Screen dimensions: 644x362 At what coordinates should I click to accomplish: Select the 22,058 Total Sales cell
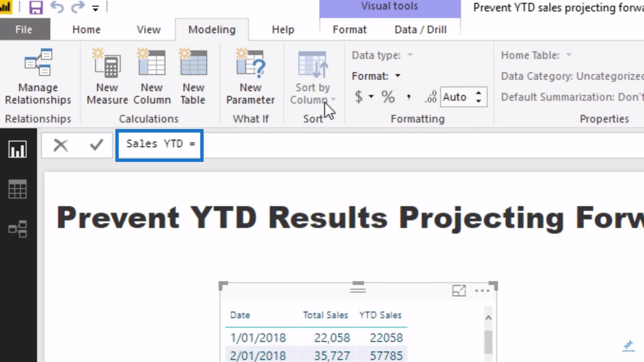332,337
